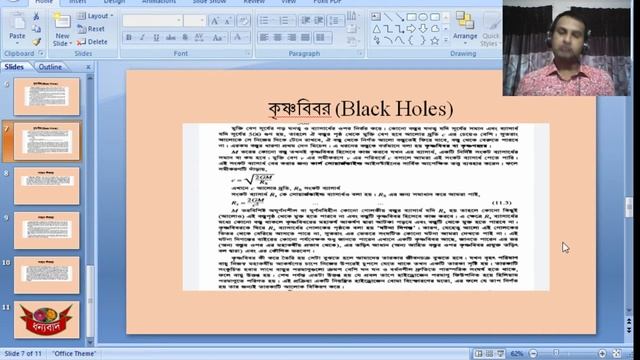Switch to Slide Sorter view icon
This screenshot has height=360, width=640.
tap(489, 353)
